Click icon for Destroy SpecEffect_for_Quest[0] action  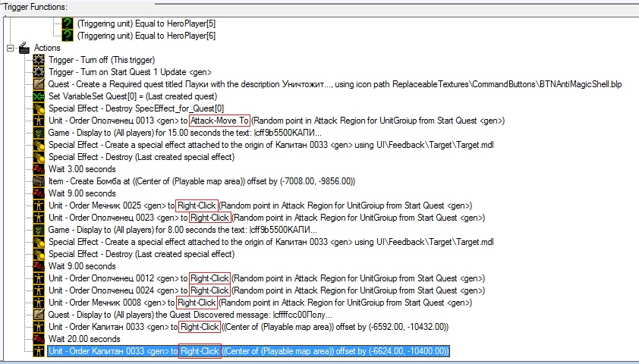[39, 108]
